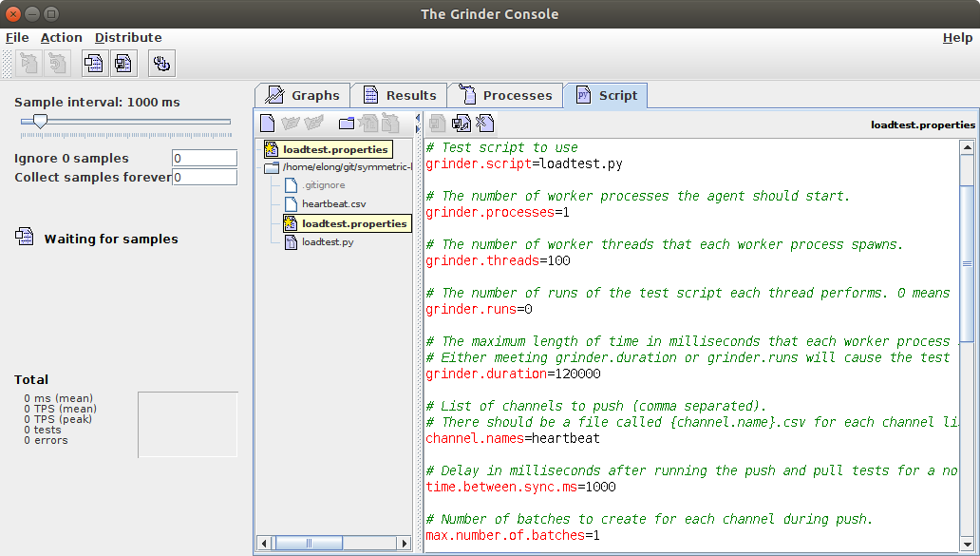Click the time.between.sync.ms=1000 line
980x556 pixels.
[520, 488]
